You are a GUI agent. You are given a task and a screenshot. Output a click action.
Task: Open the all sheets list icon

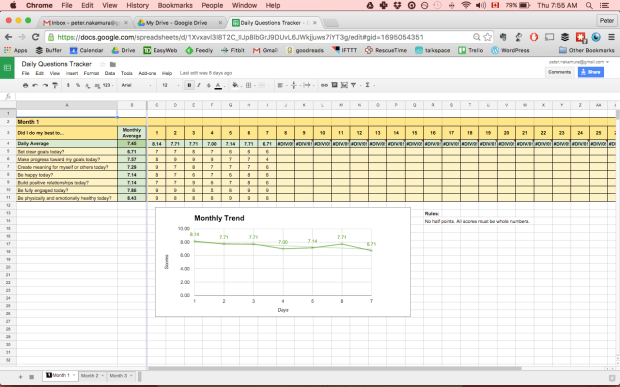(x=32, y=377)
